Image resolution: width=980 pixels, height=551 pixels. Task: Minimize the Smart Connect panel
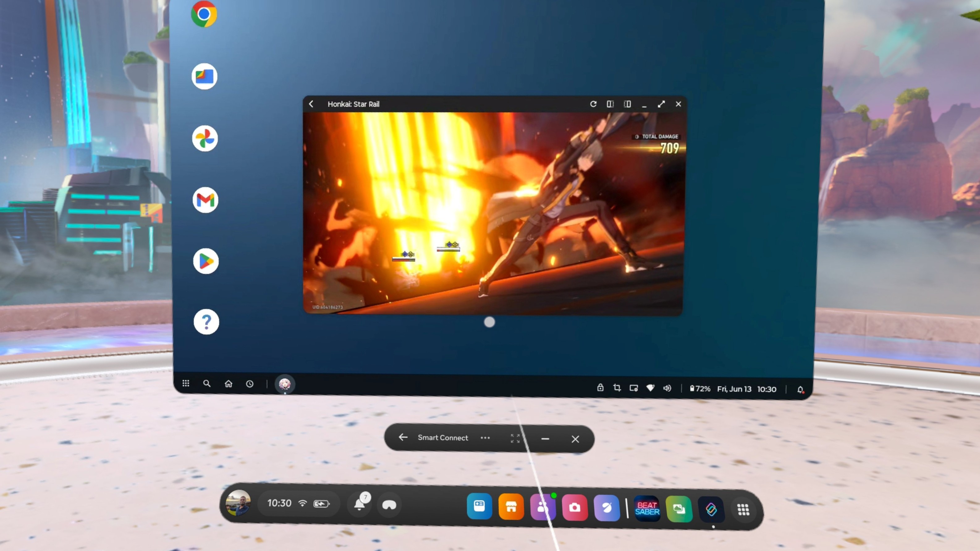pos(545,439)
